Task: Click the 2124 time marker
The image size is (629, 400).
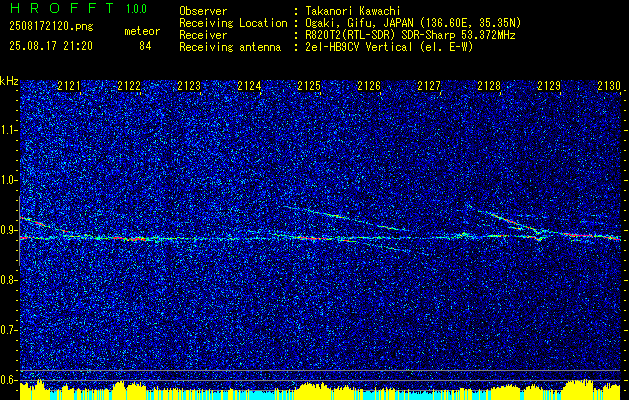Action: (249, 86)
